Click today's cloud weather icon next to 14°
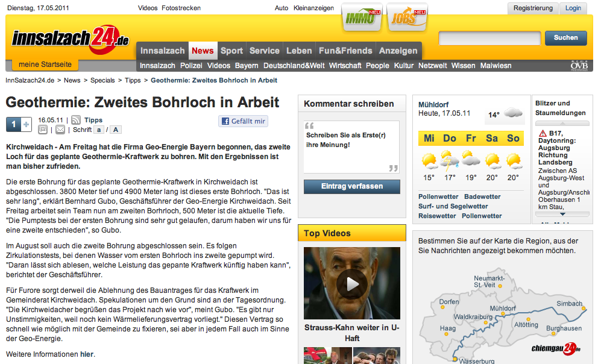 (x=513, y=113)
